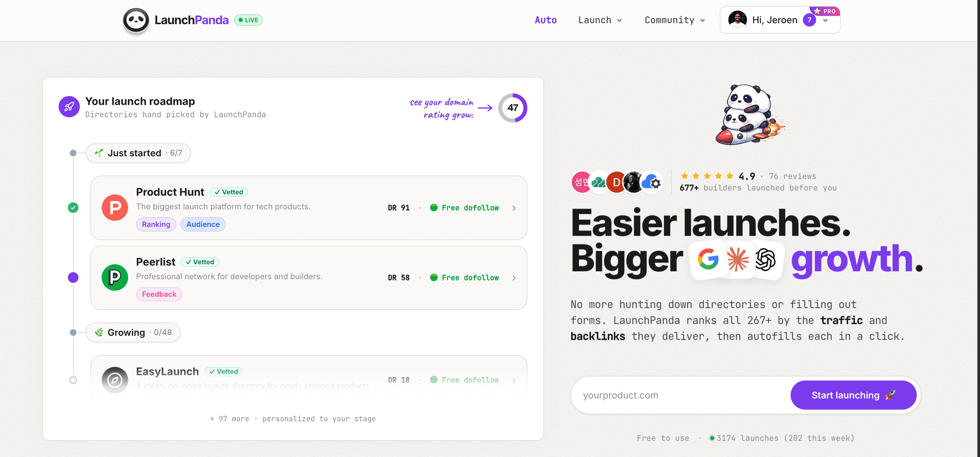
Task: Click the orange Claude asterisk icon
Action: click(x=738, y=260)
